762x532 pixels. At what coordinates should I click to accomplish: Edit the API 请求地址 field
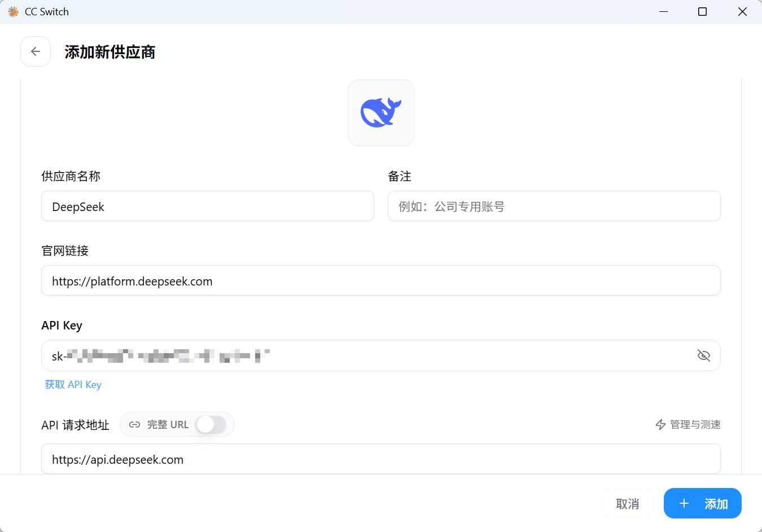pyautogui.click(x=381, y=459)
